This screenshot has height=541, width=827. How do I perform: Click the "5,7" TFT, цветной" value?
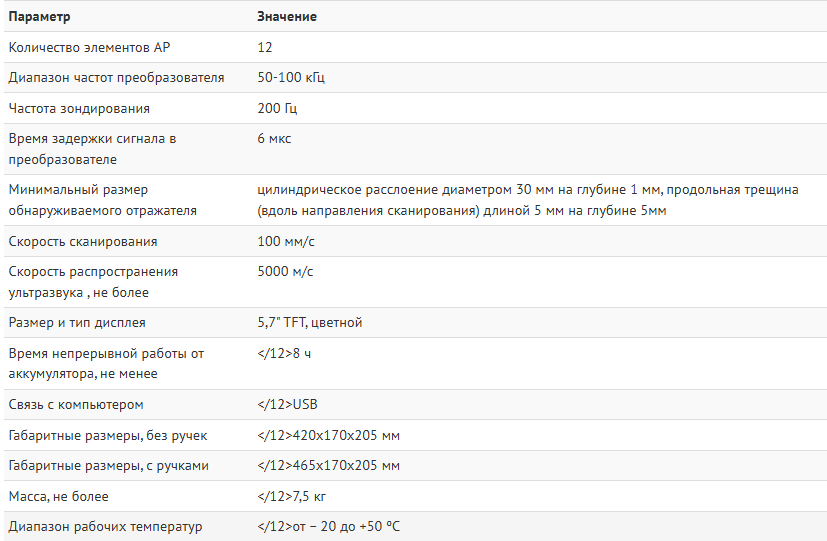pos(310,323)
